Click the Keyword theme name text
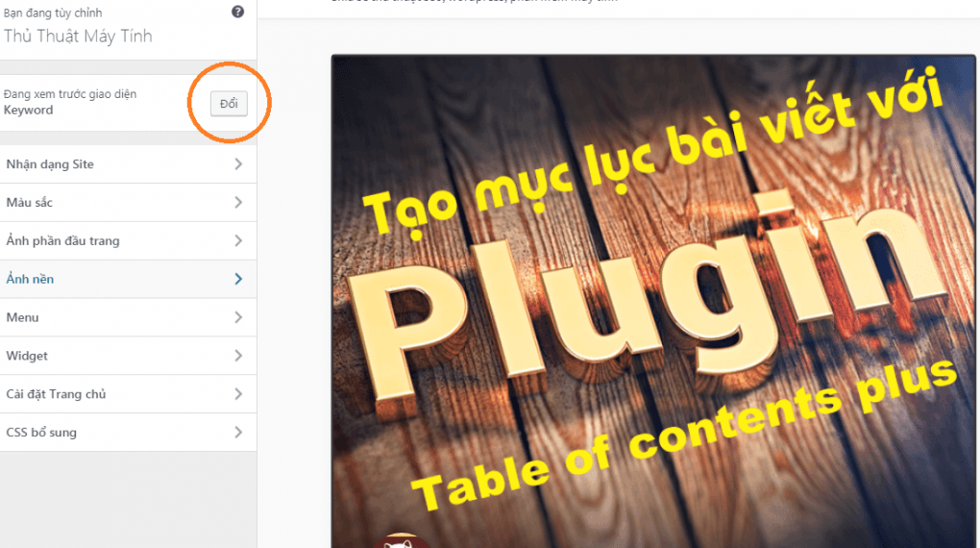This screenshot has height=548, width=980. 28,111
